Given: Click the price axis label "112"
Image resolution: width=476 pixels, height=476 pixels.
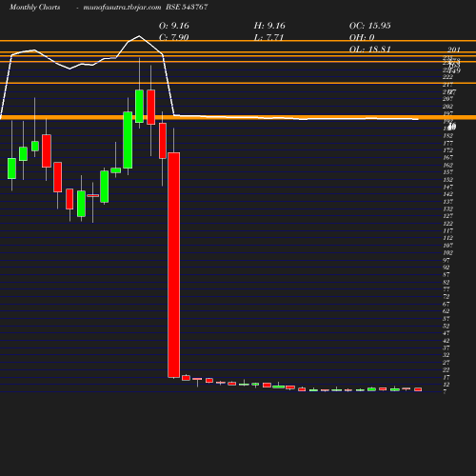Looking at the screenshot, I should click(x=448, y=238).
